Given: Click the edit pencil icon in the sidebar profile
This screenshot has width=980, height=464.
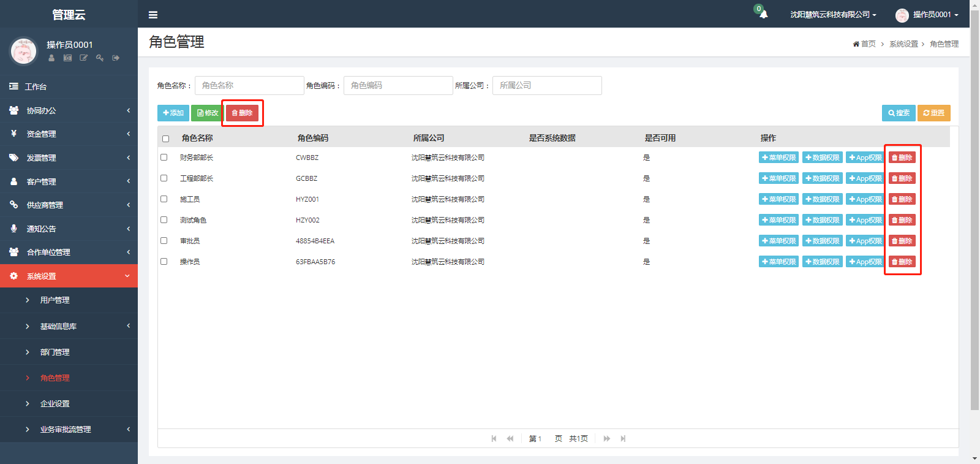Looking at the screenshot, I should click(x=83, y=58).
